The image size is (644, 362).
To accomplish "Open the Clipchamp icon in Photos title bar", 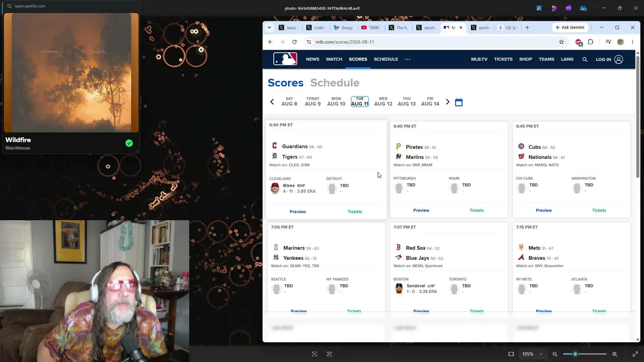I will pos(569,8).
